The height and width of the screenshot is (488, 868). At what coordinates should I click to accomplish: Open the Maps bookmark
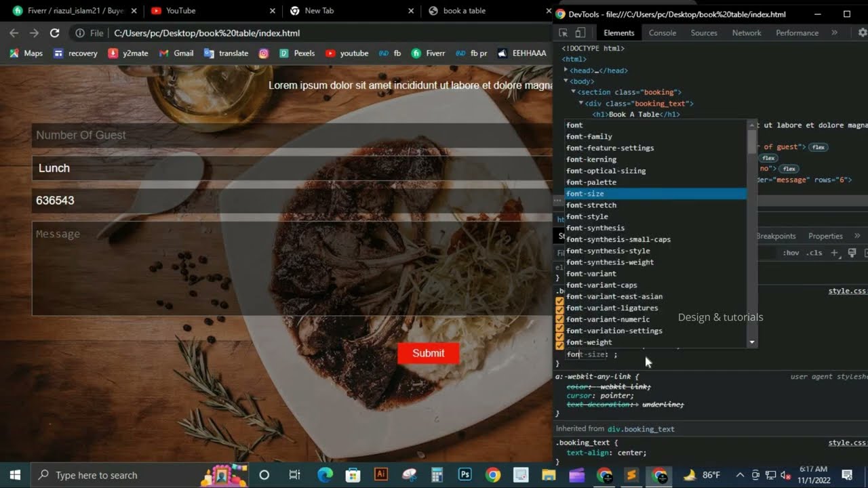pyautogui.click(x=26, y=53)
